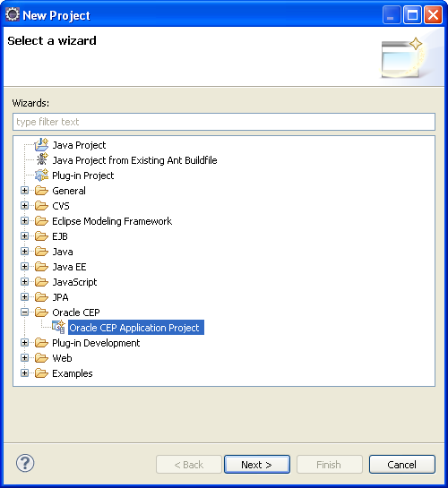Select 'Oracle CEP Application Project' row
The image size is (448, 488).
tap(136, 328)
